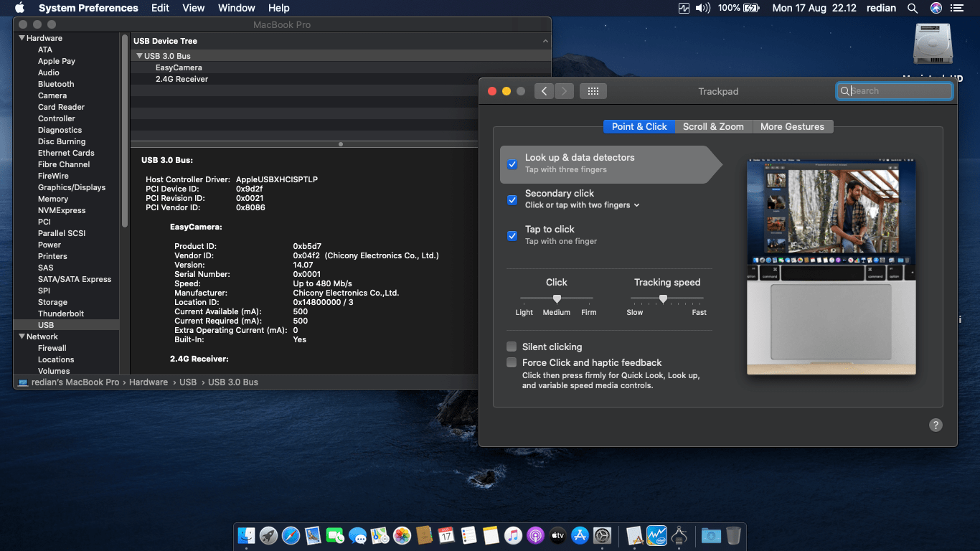Open Secondary click gesture options dropdown
980x551 pixels.
(582, 205)
